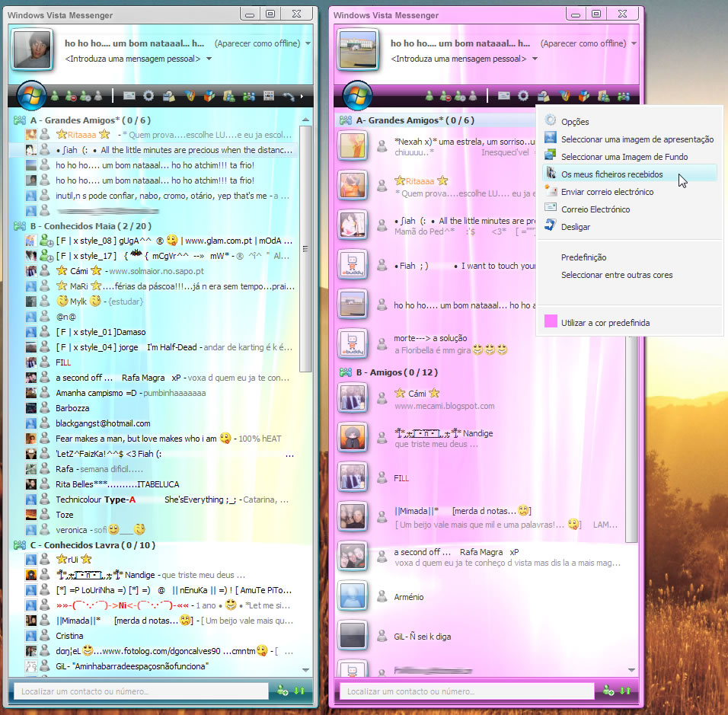Add a contact icon at bottom of pink window
Image resolution: width=728 pixels, height=715 pixels.
(608, 691)
